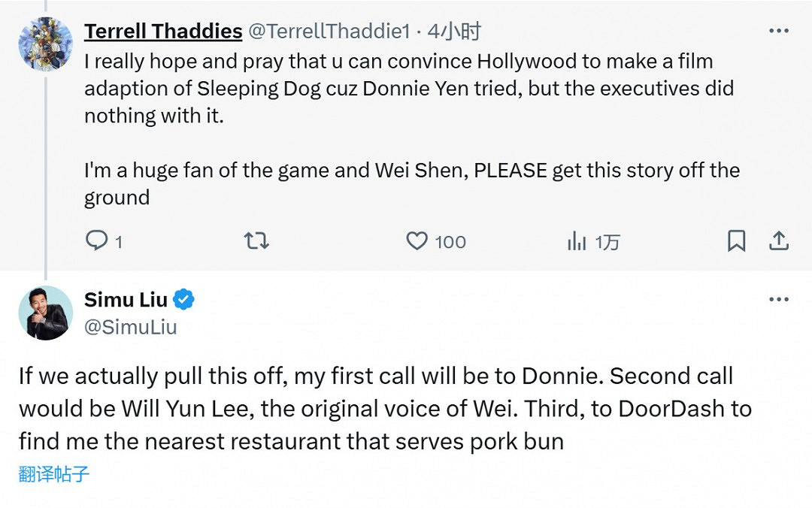Click the 100 likes count
Screen dimensions: 812x508
[x=450, y=242]
